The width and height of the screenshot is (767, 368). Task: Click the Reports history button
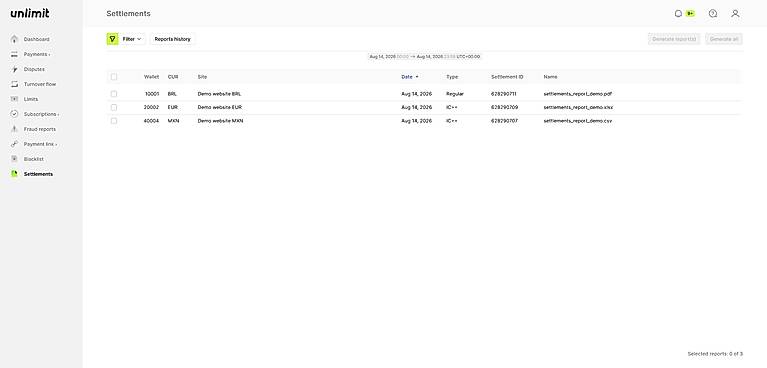pyautogui.click(x=173, y=39)
